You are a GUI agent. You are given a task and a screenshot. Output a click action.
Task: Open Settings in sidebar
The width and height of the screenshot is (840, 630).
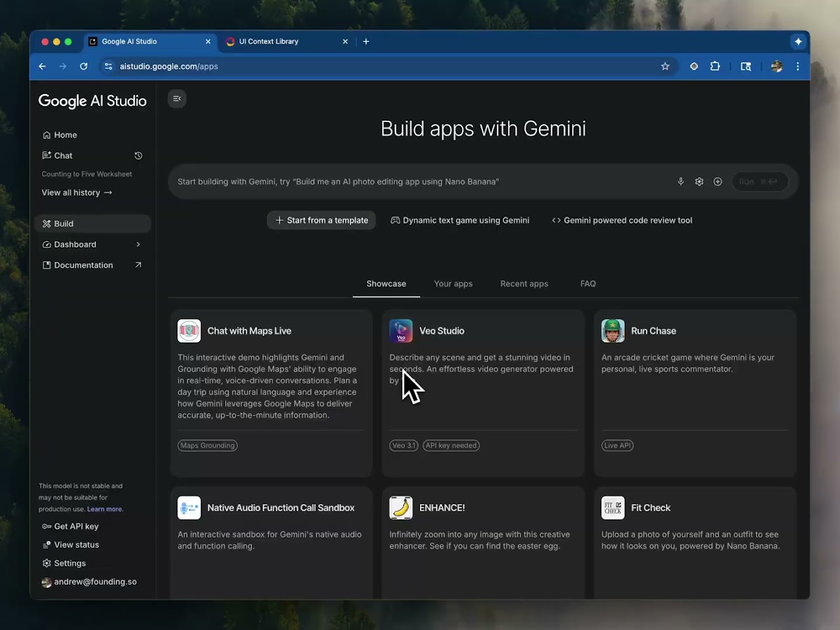[64, 563]
